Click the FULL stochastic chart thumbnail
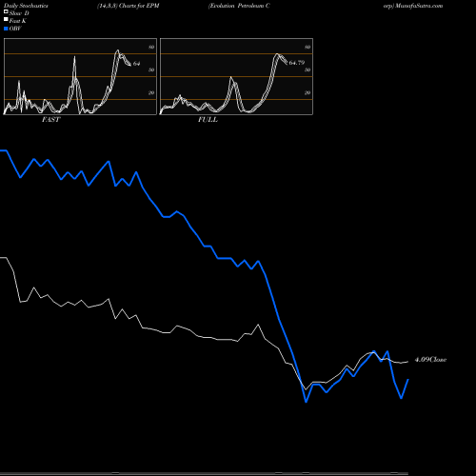The width and height of the screenshot is (476, 476). tap(236, 76)
